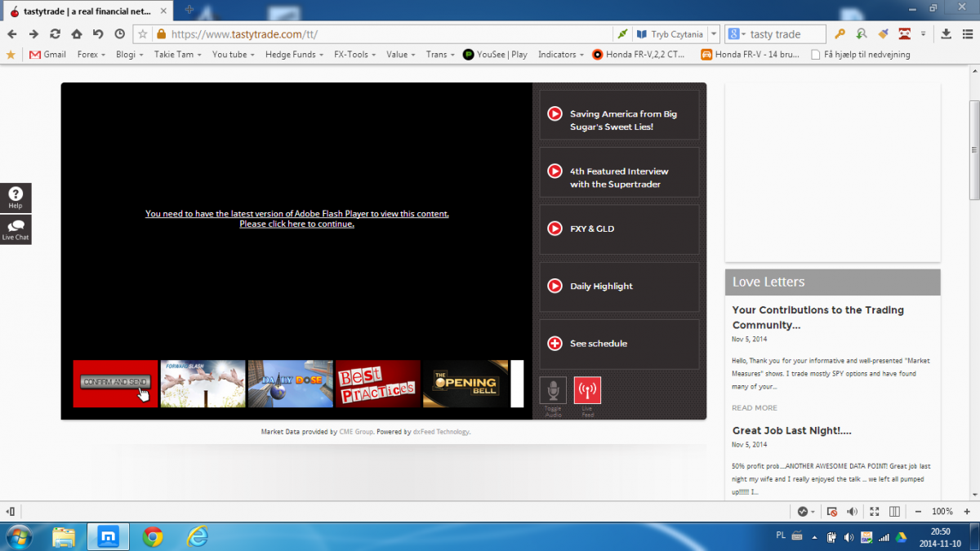
Task: Zoom out with the minus button
Action: 918,512
